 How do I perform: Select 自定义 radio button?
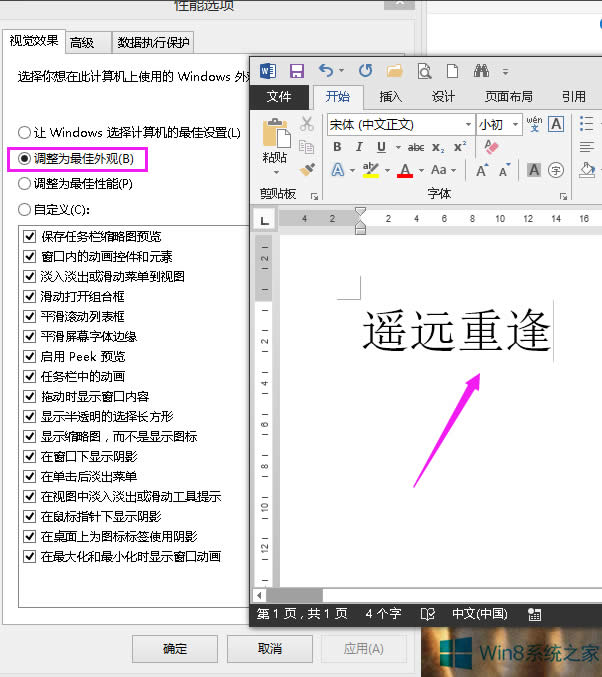[x=24, y=210]
